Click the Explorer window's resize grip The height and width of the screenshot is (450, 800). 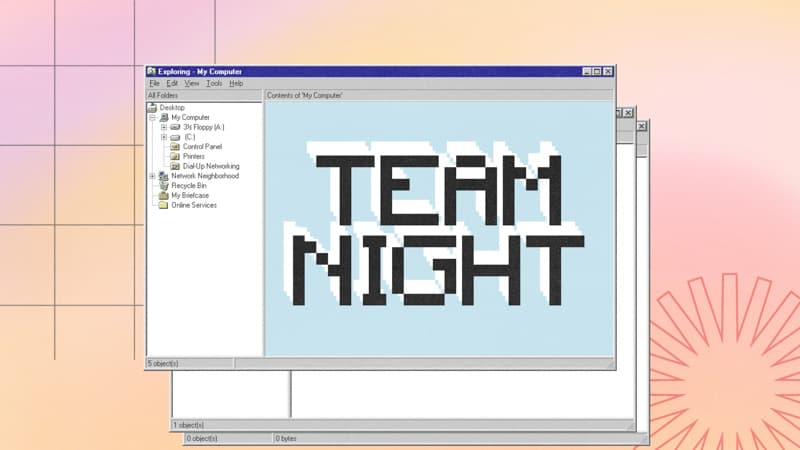pos(610,364)
